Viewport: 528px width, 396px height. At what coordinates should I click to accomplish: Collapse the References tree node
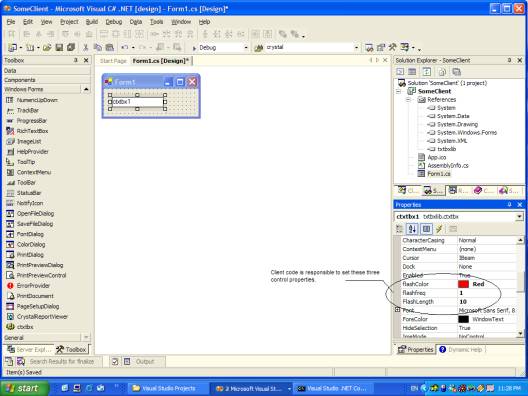[408, 100]
